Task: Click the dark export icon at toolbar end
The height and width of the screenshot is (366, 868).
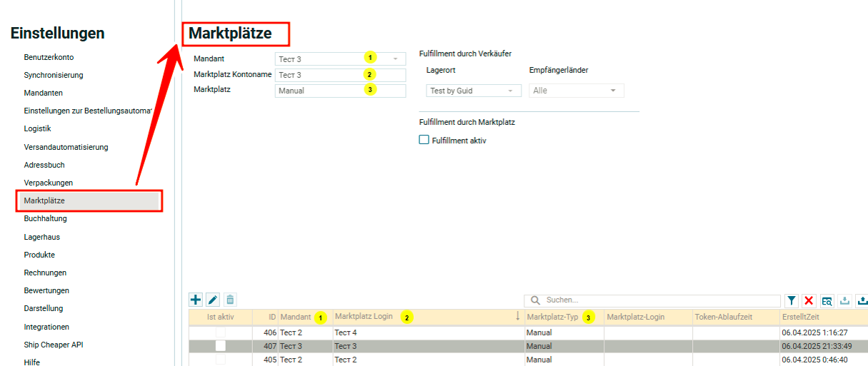Action: 862,301
